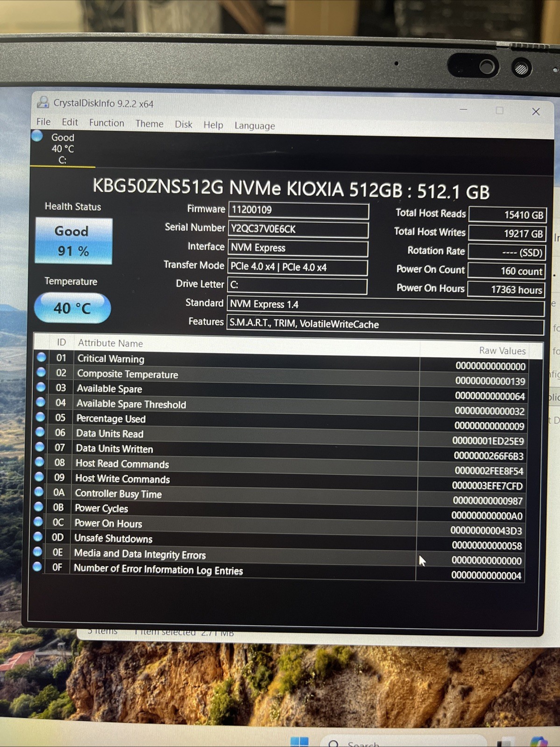The image size is (560, 747).
Task: Close the CrystalDiskInfo window
Action: (536, 111)
